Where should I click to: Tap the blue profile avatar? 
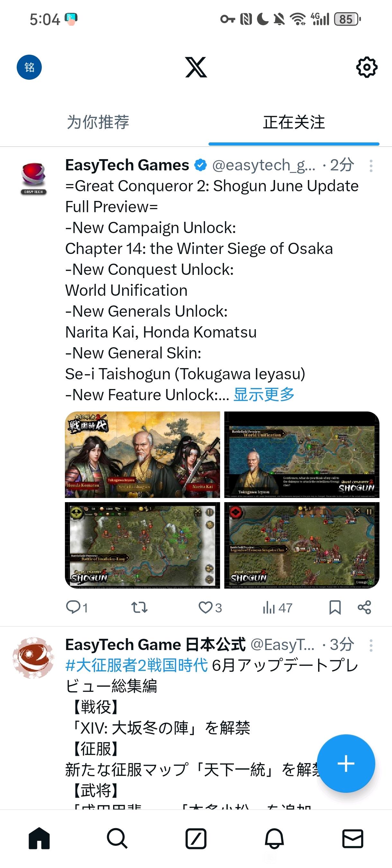(x=29, y=67)
